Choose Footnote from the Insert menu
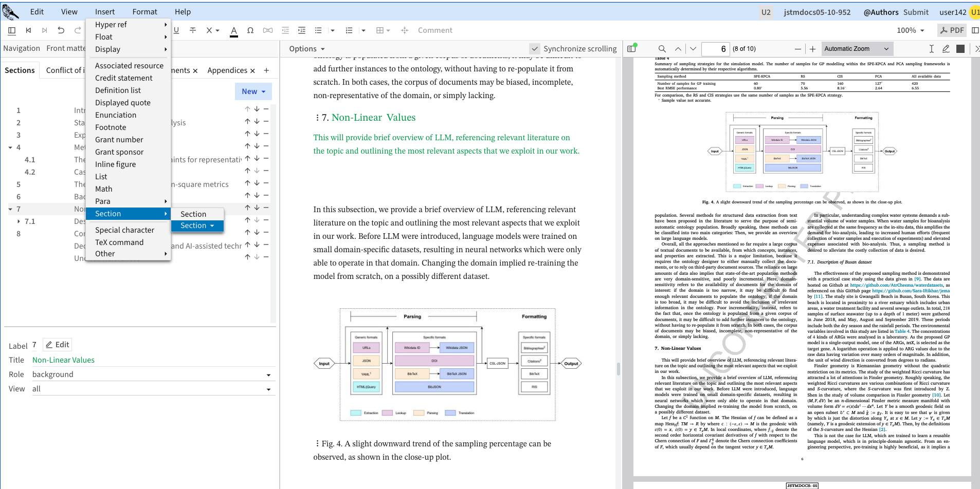The image size is (980, 489). [111, 127]
